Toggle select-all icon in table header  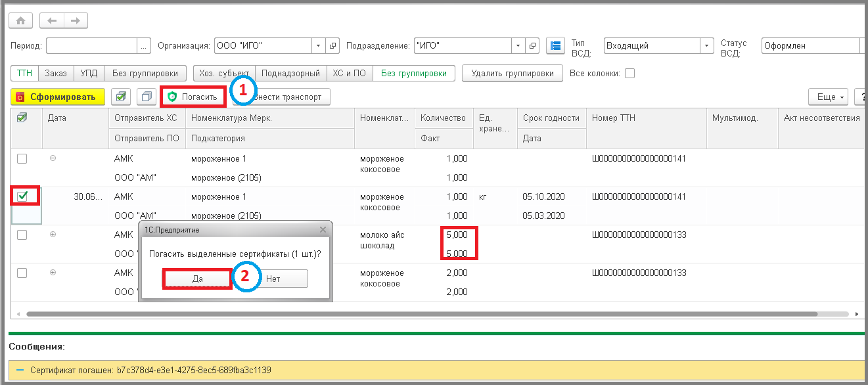(x=22, y=118)
